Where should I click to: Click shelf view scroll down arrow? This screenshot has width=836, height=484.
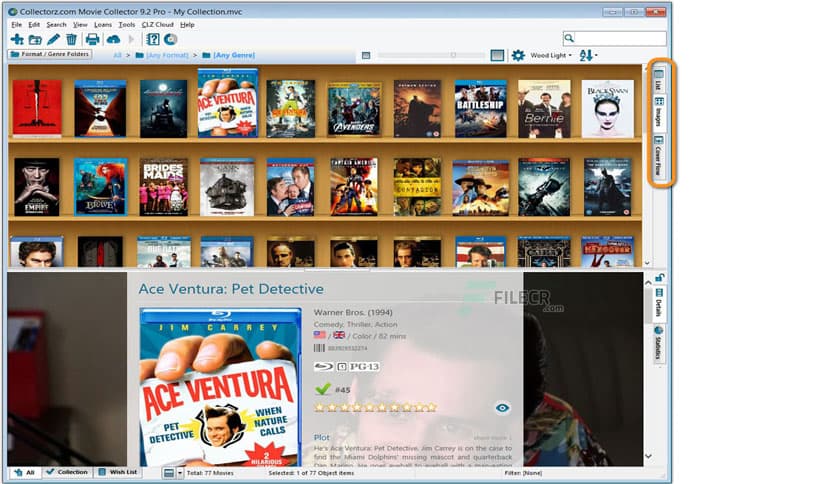click(x=647, y=263)
